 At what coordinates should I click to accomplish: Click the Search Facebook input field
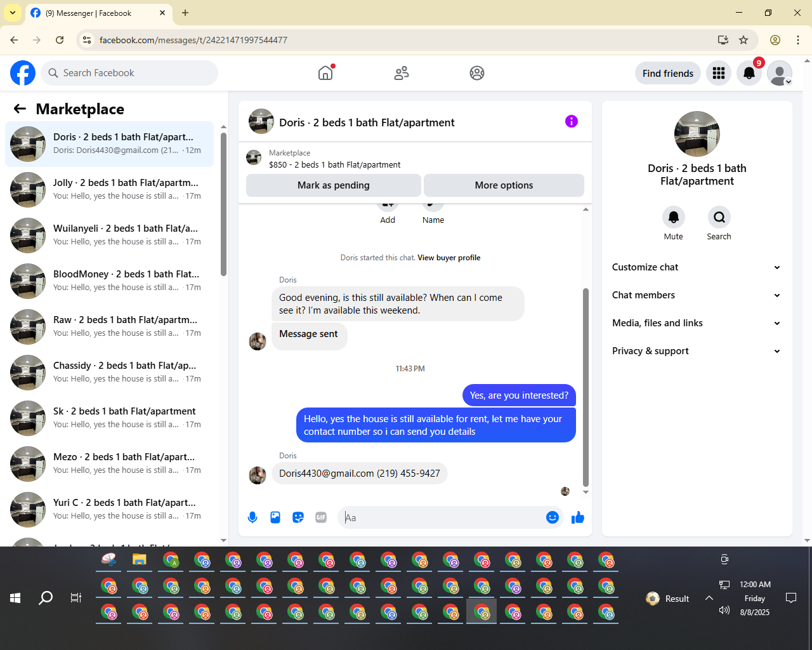click(129, 73)
